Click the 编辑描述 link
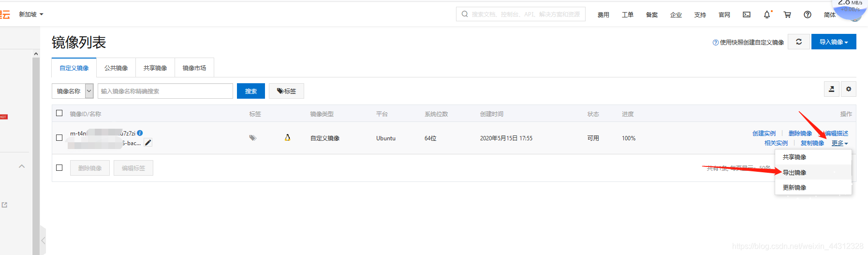Viewport: 868px width, 255px height. coord(837,134)
